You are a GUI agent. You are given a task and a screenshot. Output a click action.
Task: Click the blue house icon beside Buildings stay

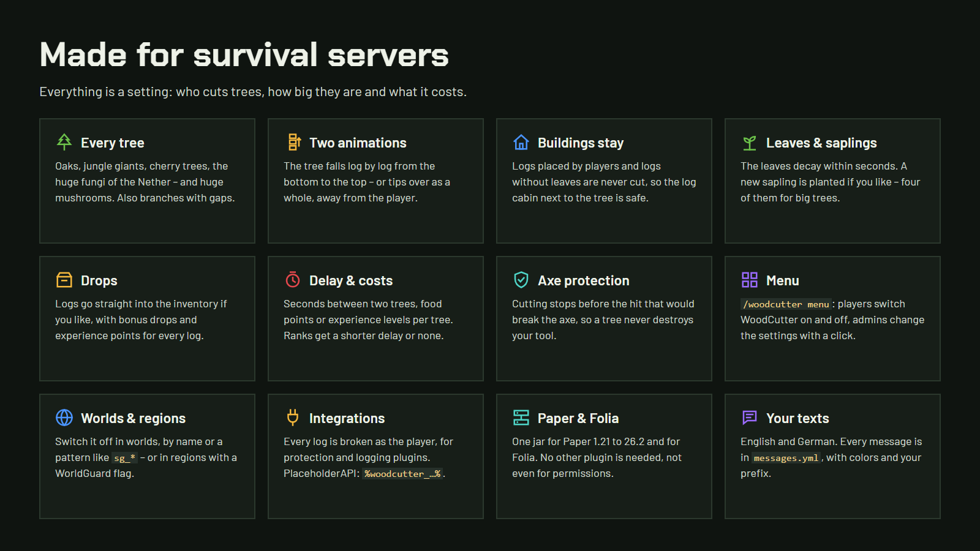(521, 142)
